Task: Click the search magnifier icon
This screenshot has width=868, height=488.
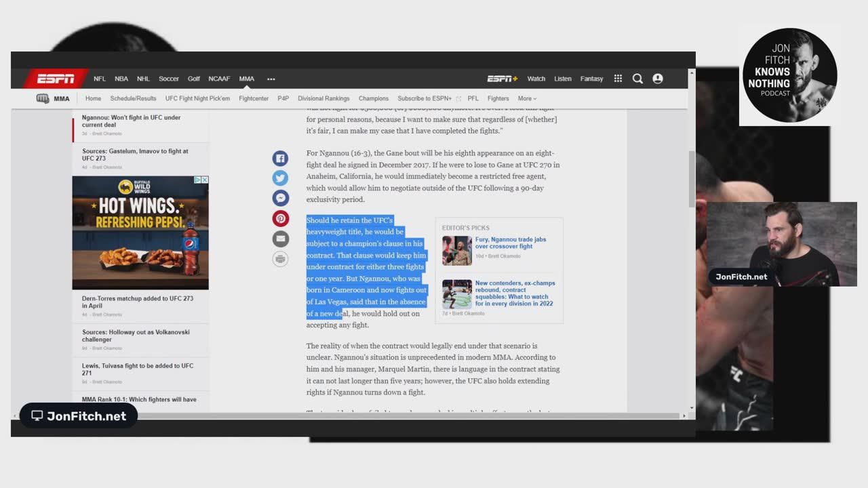Action: tap(637, 79)
